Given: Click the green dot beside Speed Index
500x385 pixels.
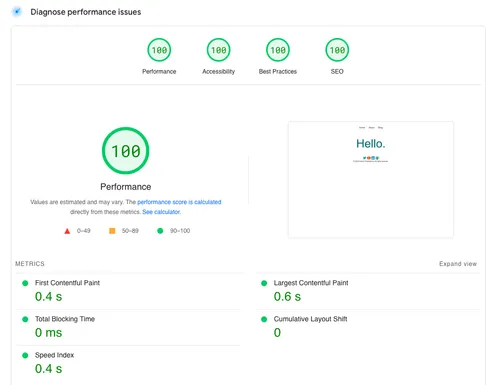Looking at the screenshot, I should click(25, 355).
